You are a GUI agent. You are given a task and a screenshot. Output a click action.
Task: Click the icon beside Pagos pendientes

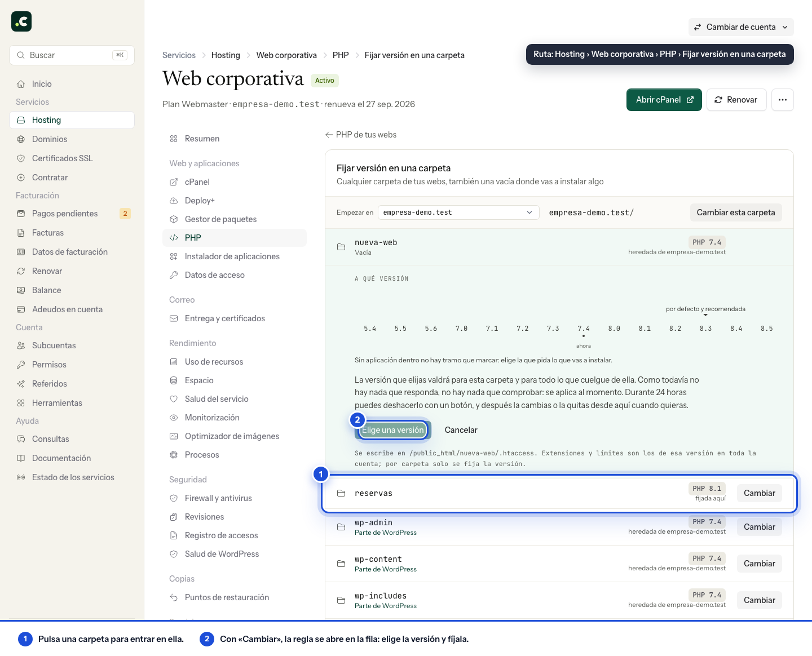coord(21,214)
